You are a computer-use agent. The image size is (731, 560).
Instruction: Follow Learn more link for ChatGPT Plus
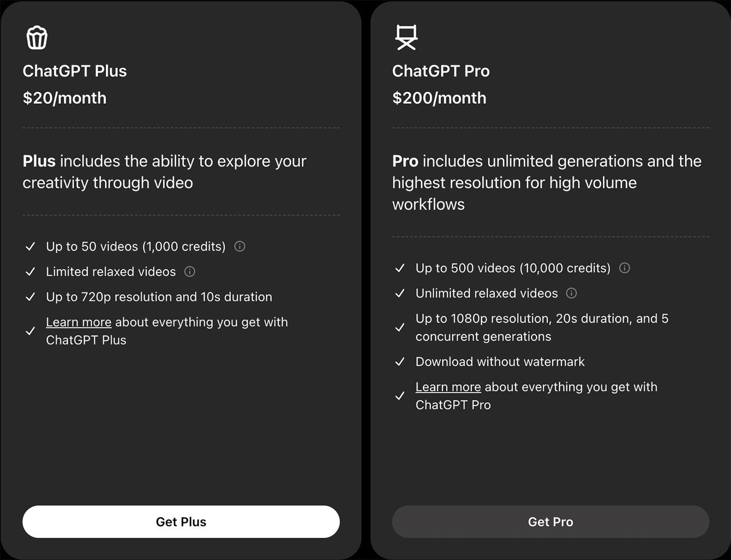pos(78,322)
